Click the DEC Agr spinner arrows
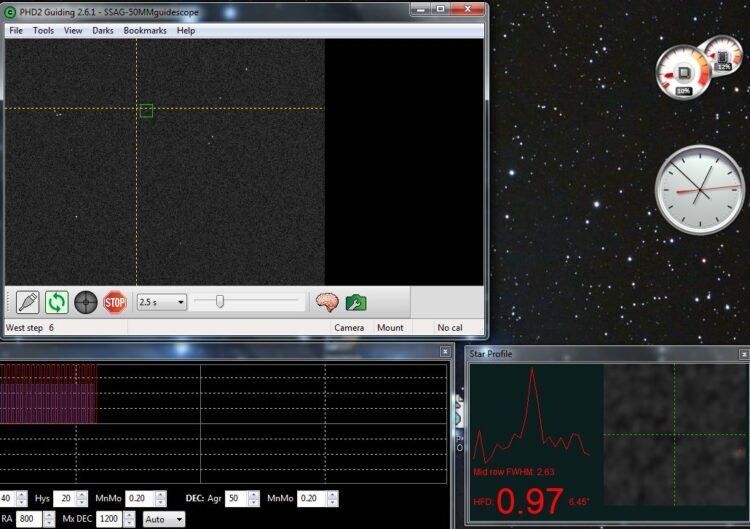The height and width of the screenshot is (529, 750). point(254,498)
